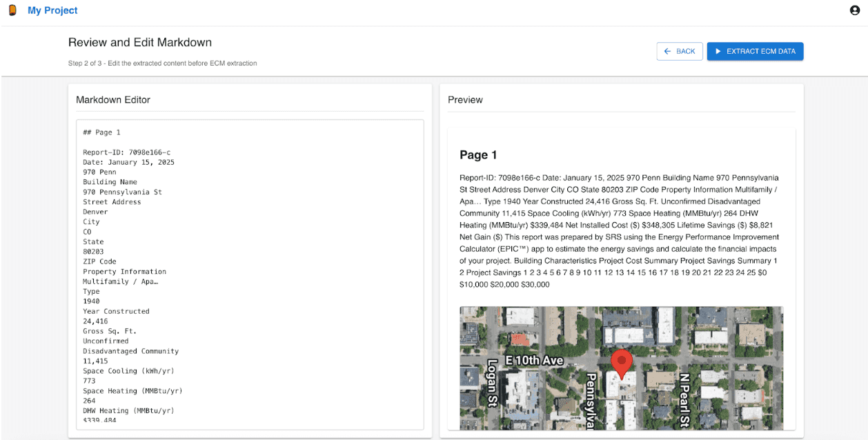Go back using the BACK button
This screenshot has height=440, width=868.
680,51
